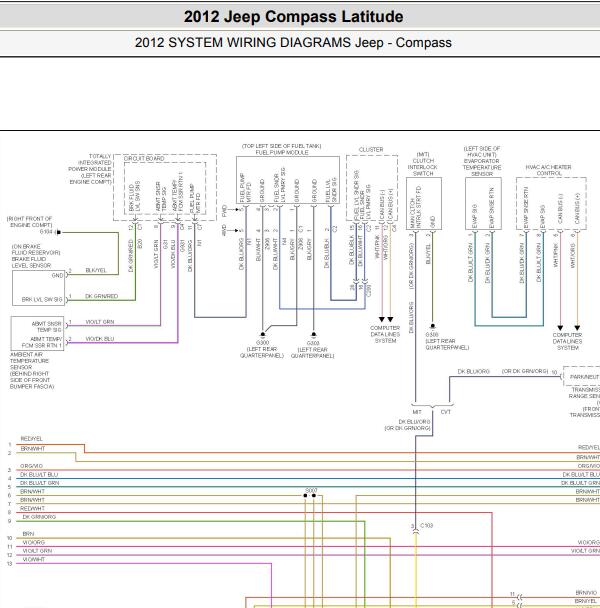Select the "G300" ground label
The image size is (600, 608).
point(262,343)
